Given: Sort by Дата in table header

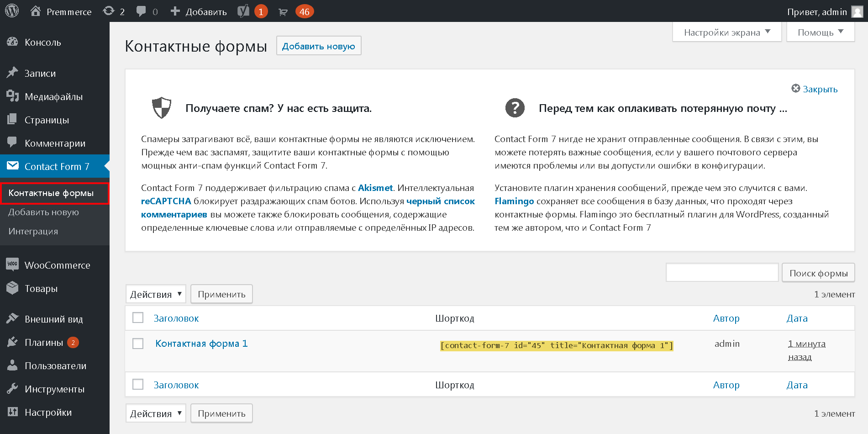Looking at the screenshot, I should pyautogui.click(x=797, y=318).
